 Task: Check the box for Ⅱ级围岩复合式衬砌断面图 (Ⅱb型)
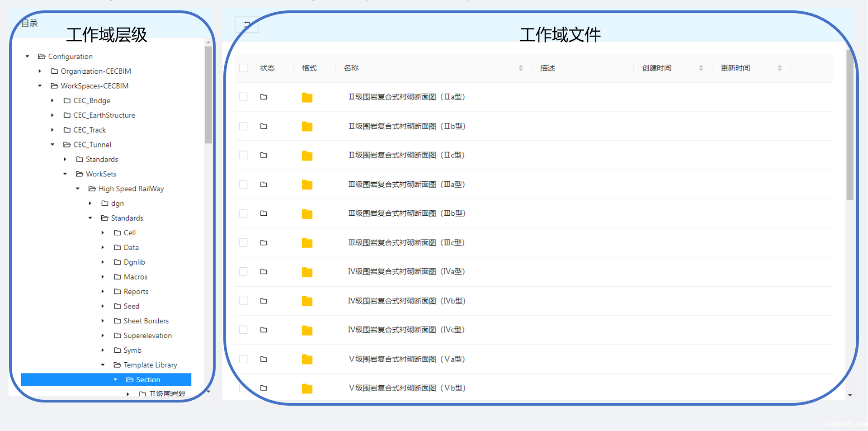tap(243, 126)
